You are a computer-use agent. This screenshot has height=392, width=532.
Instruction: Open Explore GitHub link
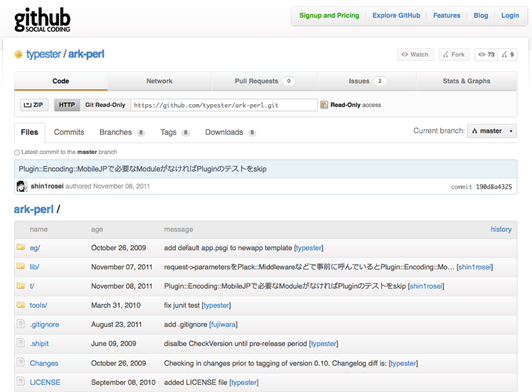(396, 16)
